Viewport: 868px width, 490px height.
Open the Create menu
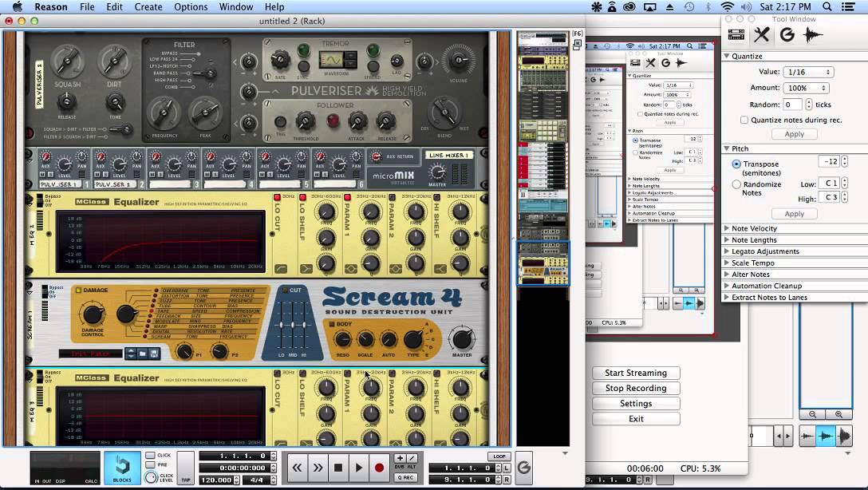pos(148,6)
